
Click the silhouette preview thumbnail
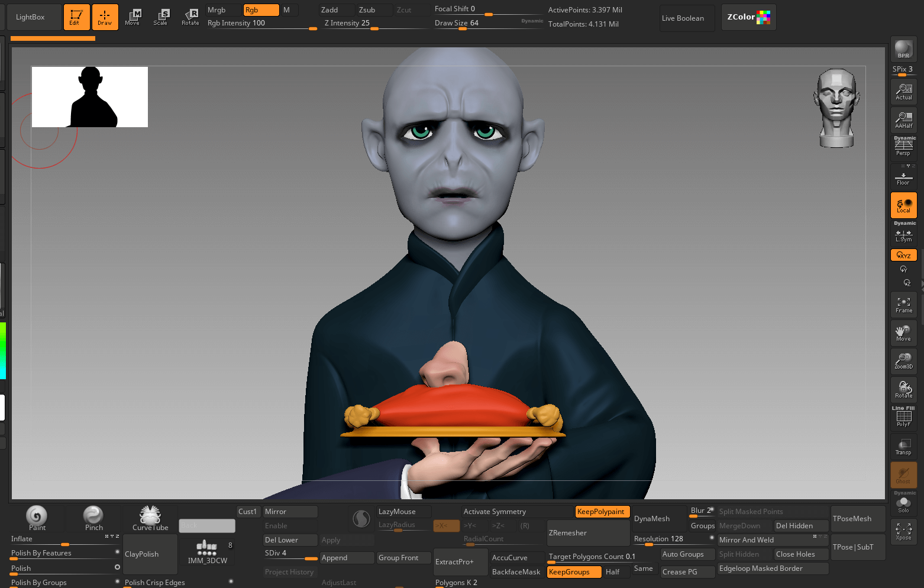click(x=90, y=97)
